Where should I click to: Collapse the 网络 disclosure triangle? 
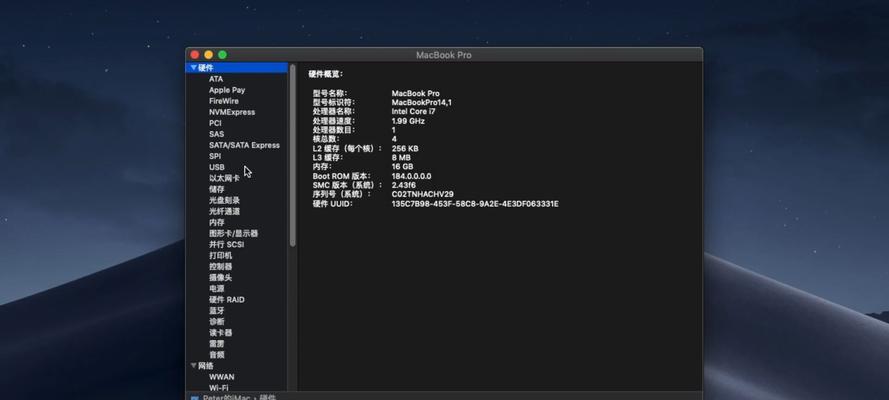click(x=193, y=366)
